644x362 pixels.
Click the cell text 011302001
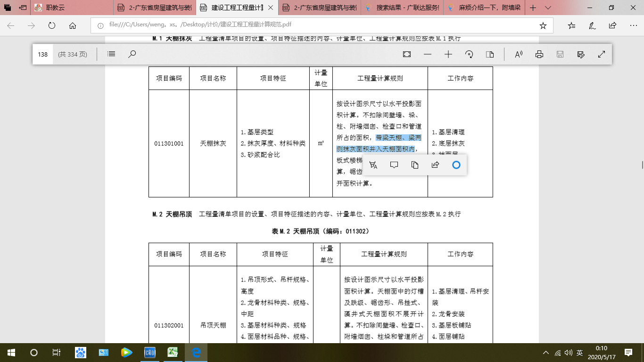pyautogui.click(x=169, y=325)
